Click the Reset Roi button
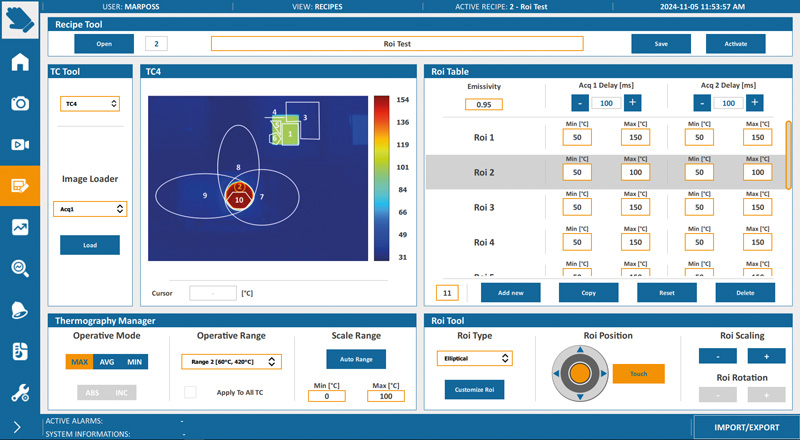This screenshot has width=800, height=440. click(667, 293)
